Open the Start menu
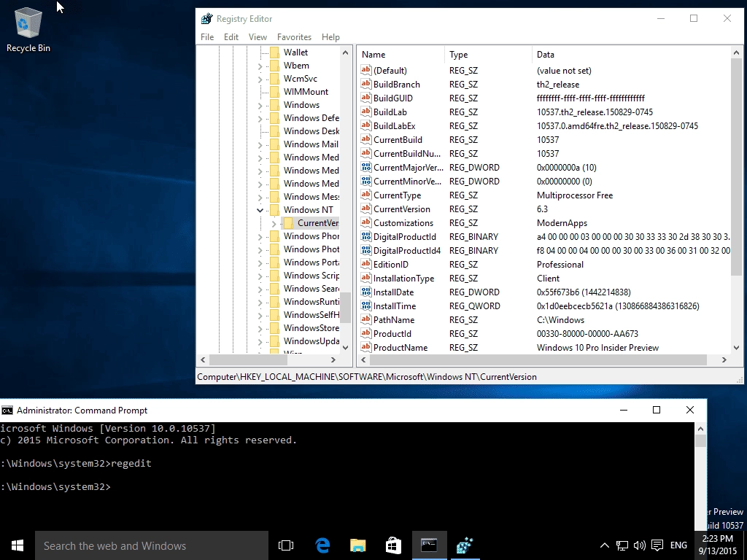This screenshot has width=747, height=560. click(18, 545)
